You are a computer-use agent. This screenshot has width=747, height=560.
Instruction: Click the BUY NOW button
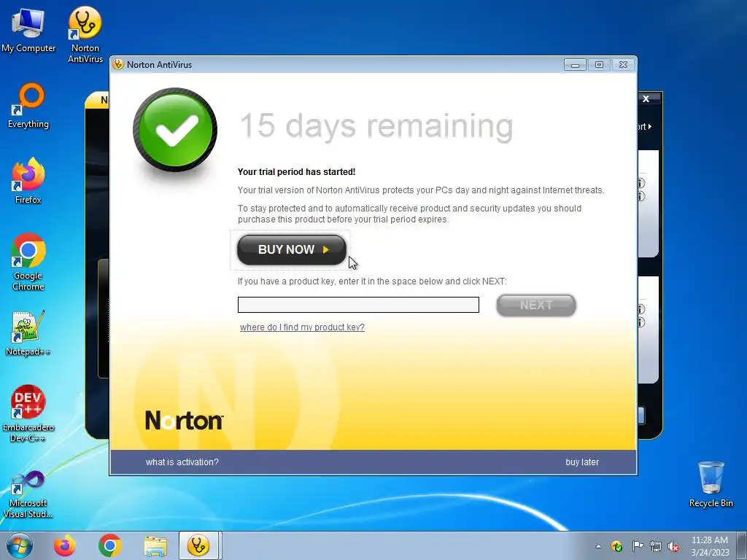(292, 249)
